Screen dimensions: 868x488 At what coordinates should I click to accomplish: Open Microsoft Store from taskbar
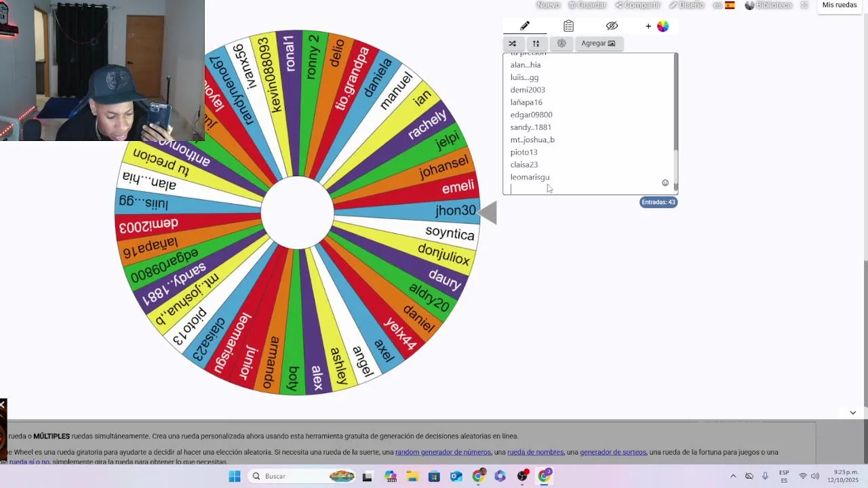coord(434,476)
